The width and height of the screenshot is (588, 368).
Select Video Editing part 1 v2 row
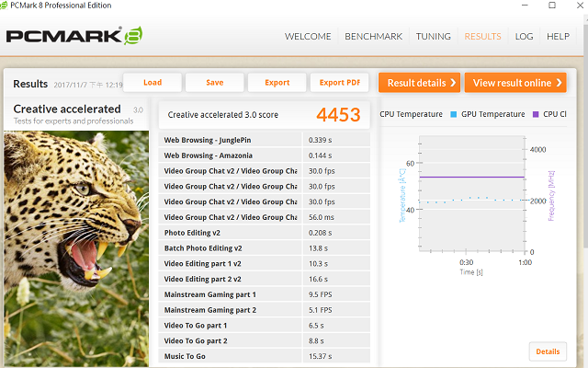(264, 263)
